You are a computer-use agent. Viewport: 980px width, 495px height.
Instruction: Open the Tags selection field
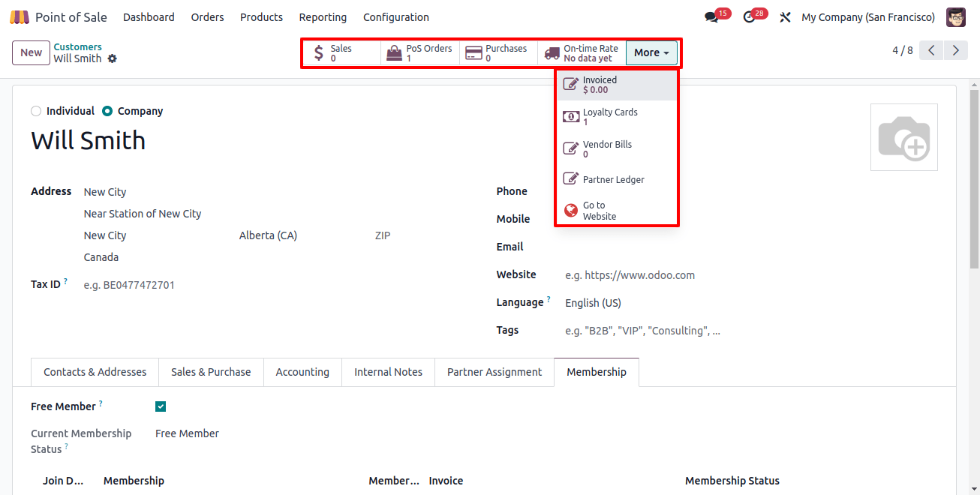tap(750, 331)
